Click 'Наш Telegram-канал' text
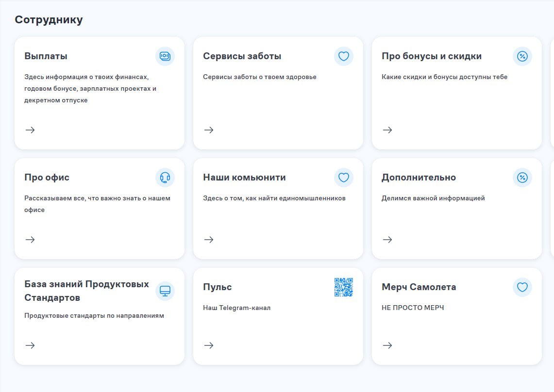The height and width of the screenshot is (392, 554). click(237, 308)
